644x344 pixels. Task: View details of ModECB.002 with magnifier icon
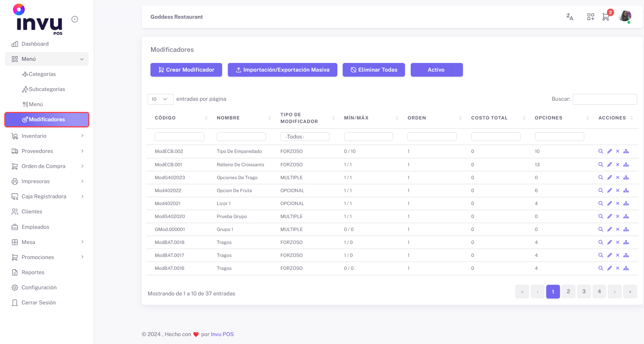pyautogui.click(x=600, y=151)
